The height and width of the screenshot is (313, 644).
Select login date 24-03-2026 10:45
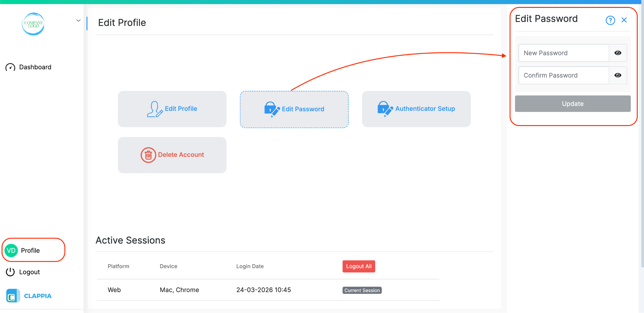[264, 290]
